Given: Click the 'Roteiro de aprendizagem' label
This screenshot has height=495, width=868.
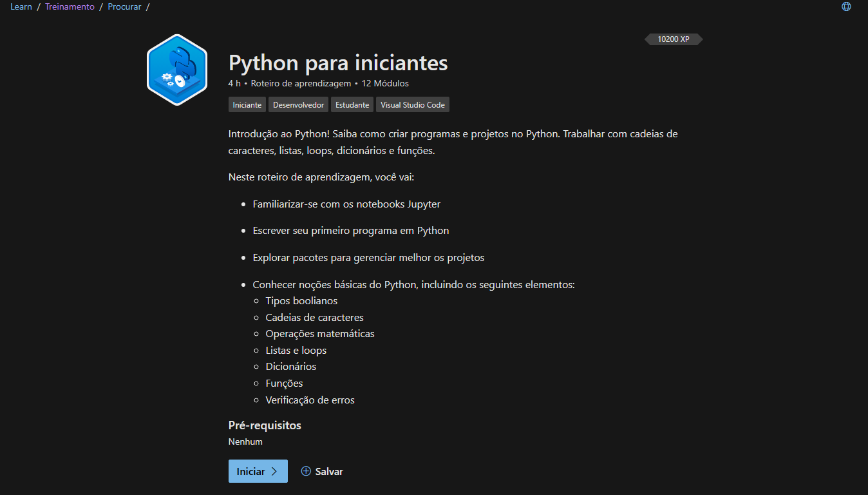Looking at the screenshot, I should tap(301, 83).
